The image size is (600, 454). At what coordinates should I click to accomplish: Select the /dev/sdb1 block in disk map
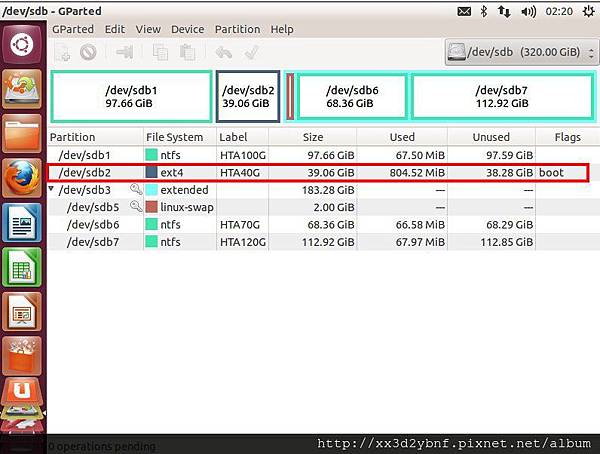click(131, 96)
